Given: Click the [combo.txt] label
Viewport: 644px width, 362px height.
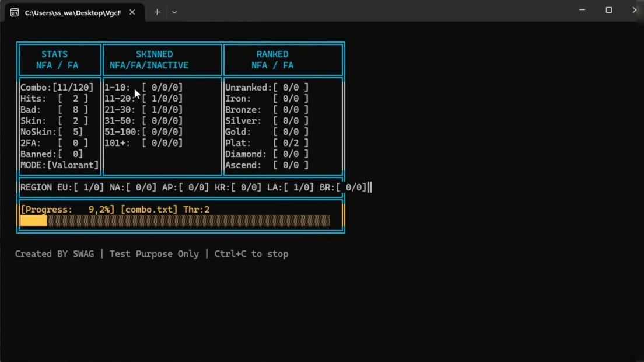Looking at the screenshot, I should click(x=149, y=210).
